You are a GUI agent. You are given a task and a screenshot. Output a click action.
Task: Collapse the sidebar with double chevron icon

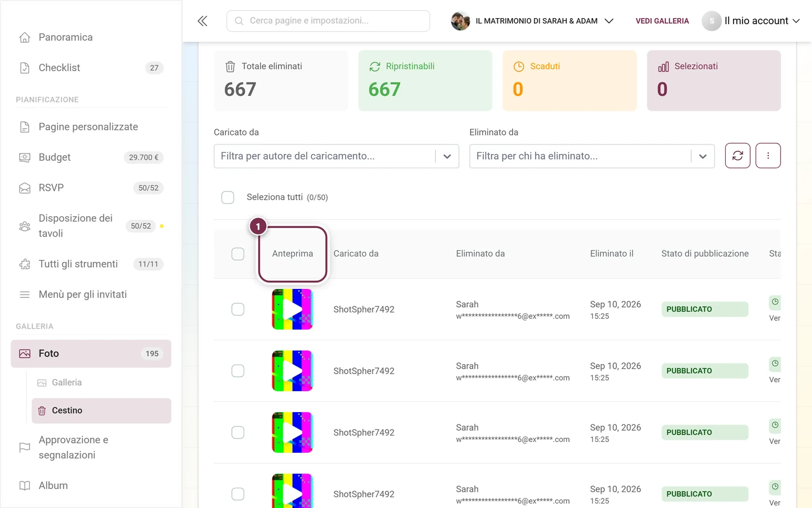(x=202, y=21)
